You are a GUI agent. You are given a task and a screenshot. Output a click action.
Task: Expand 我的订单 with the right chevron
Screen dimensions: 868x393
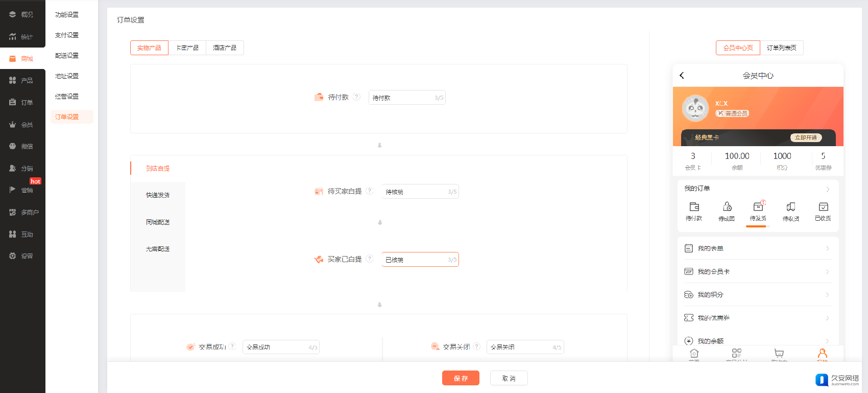[x=828, y=189]
